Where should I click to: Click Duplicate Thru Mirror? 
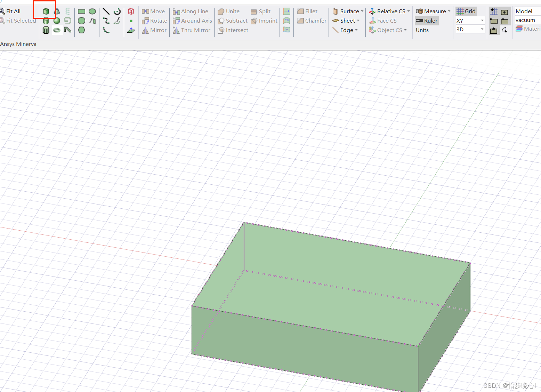coord(192,30)
